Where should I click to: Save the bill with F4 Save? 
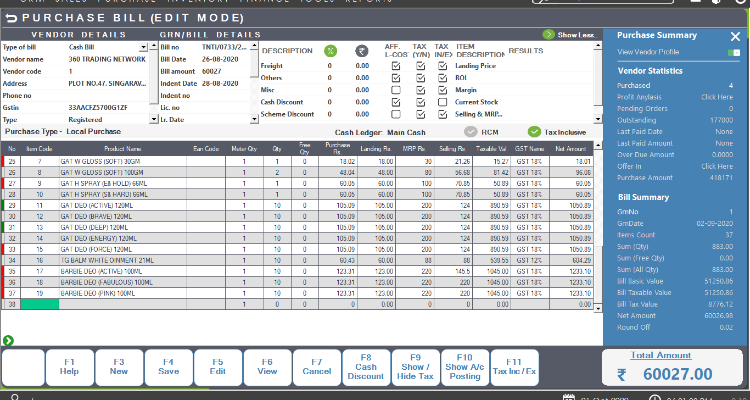(x=168, y=367)
